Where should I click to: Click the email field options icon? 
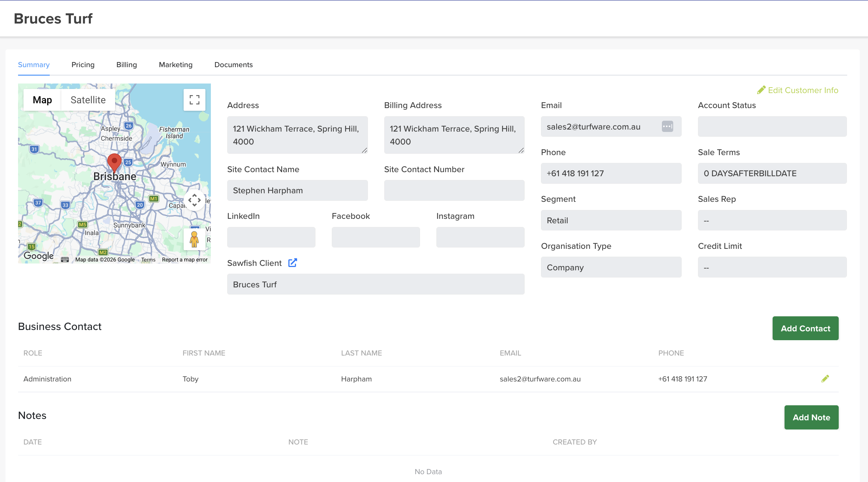[x=667, y=126]
